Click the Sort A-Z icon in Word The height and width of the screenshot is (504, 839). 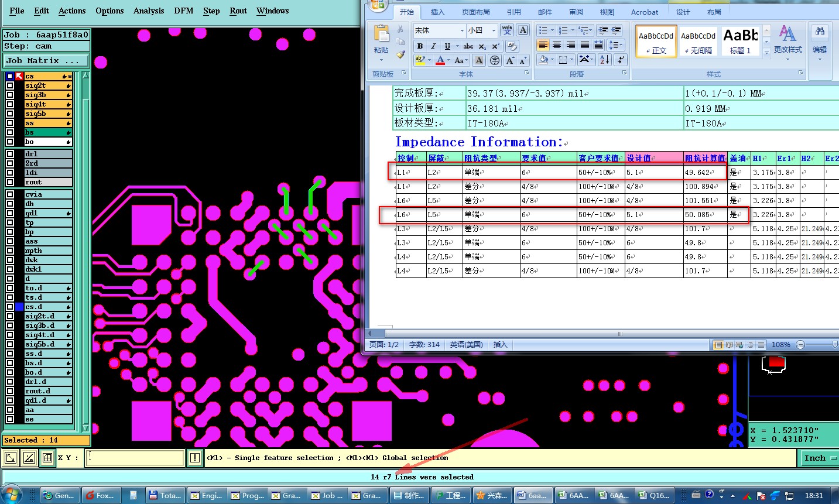(605, 60)
